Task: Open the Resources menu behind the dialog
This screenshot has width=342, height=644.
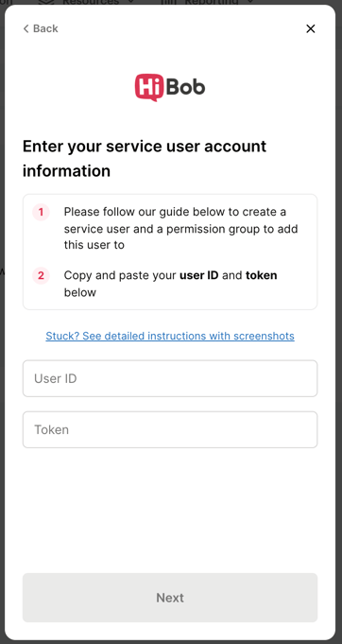Action: (90, 2)
